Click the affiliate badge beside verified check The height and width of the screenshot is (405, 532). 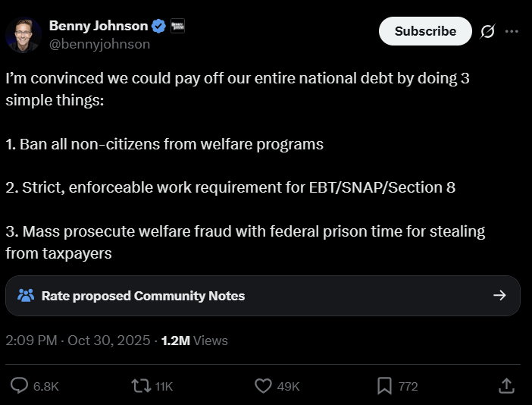[x=178, y=26]
